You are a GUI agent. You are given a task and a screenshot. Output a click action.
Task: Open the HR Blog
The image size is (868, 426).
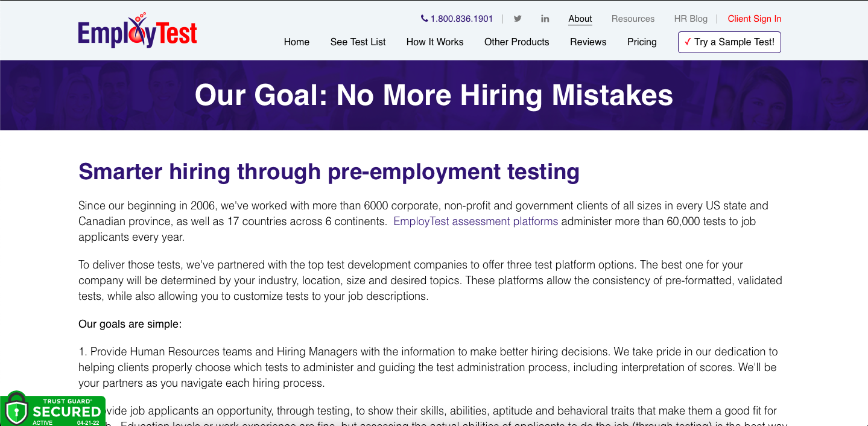(690, 19)
